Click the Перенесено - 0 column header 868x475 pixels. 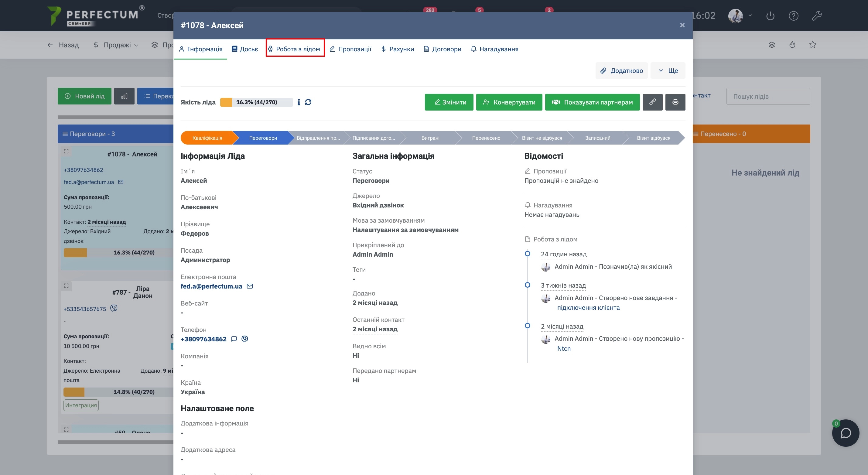[751, 134]
